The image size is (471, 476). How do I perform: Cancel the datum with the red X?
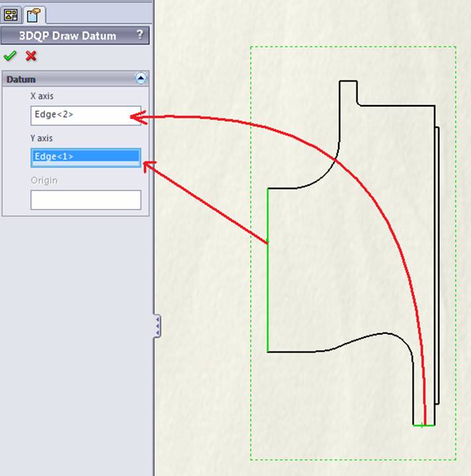pos(30,57)
